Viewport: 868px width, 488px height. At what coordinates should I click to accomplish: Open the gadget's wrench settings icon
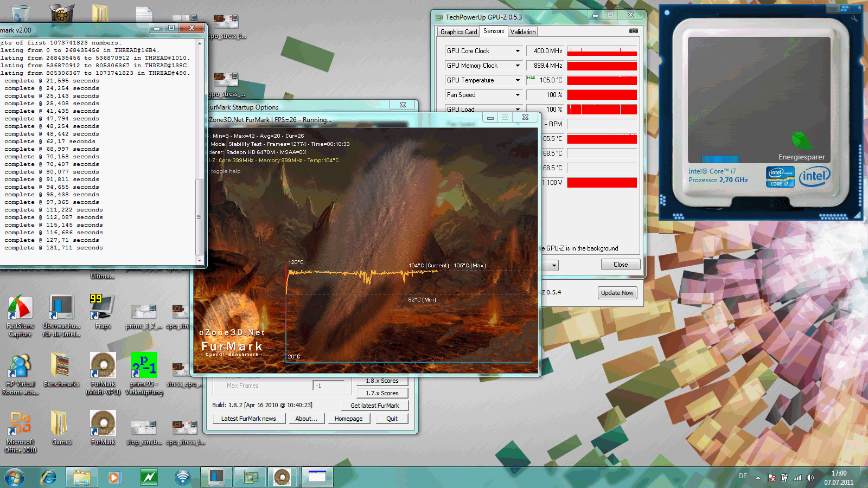point(854,18)
